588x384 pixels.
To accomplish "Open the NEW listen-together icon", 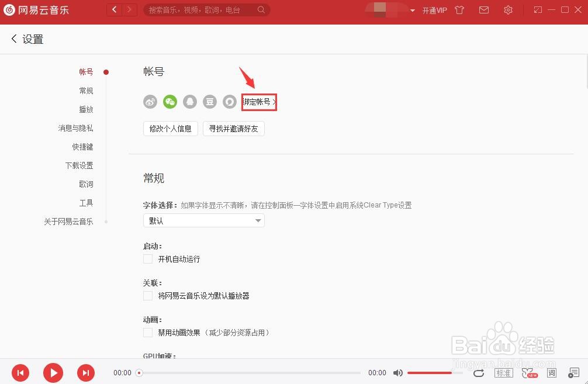I will (x=529, y=373).
